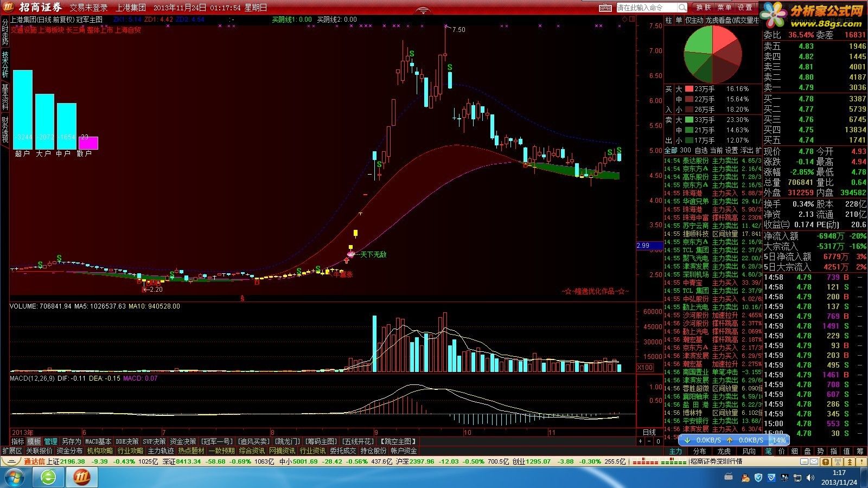Open the envelope message icon
This screenshot has width=868, height=488.
[813, 461]
